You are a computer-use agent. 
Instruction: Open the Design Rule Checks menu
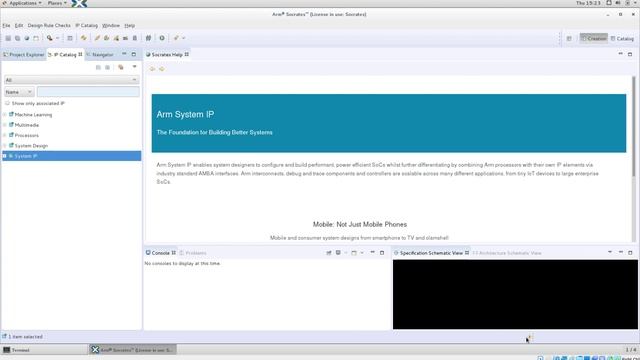49,25
